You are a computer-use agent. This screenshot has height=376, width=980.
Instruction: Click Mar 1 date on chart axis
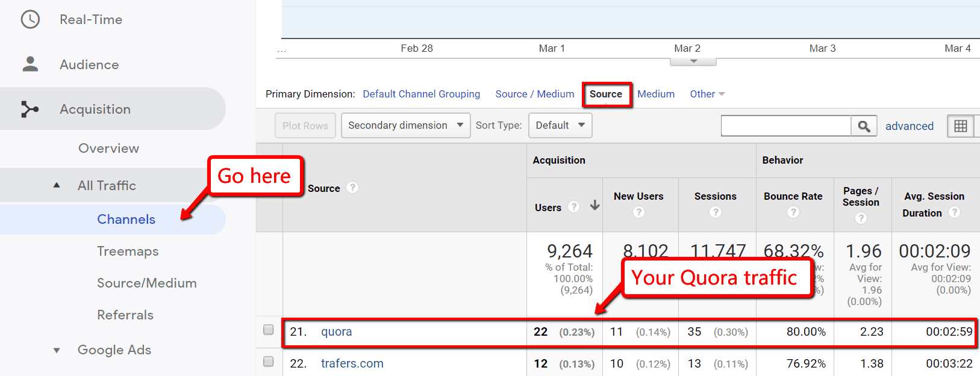coord(552,48)
